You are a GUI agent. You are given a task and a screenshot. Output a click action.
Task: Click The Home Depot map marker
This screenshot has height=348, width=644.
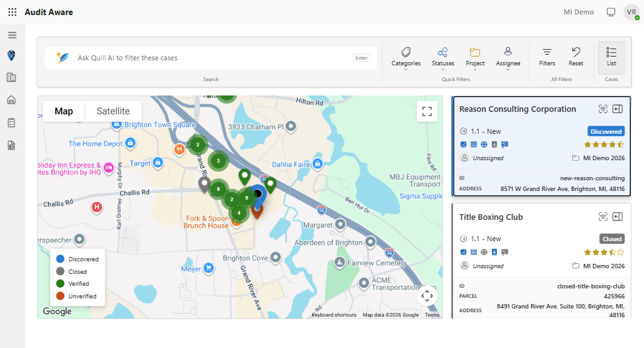(131, 143)
